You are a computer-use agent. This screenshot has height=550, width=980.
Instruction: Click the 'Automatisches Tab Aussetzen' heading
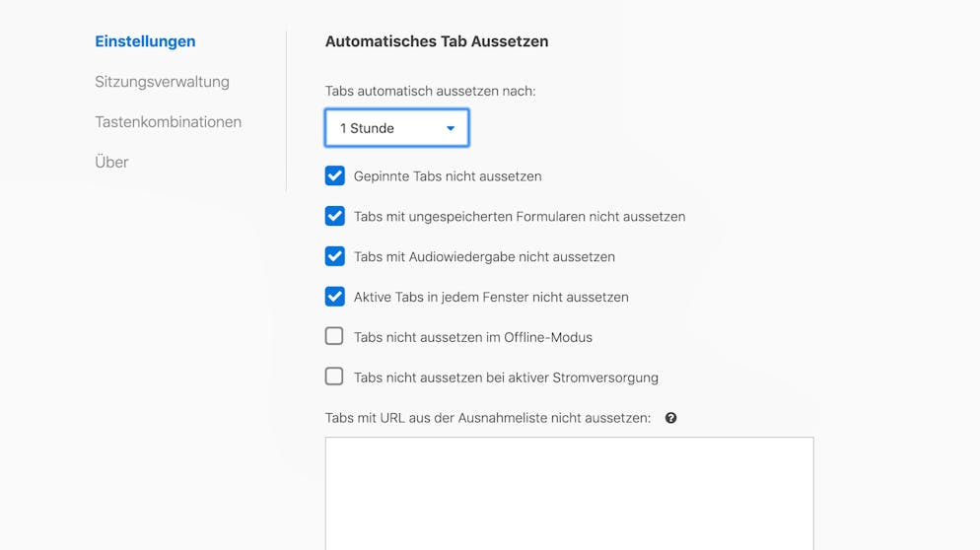[437, 41]
